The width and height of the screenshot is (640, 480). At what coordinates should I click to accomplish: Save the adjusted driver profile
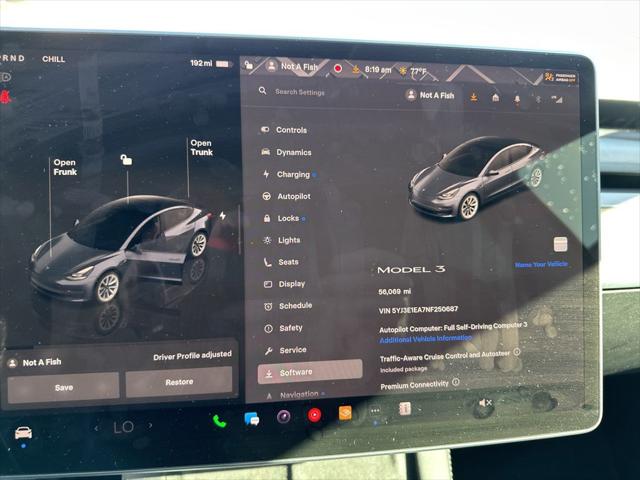click(x=64, y=387)
